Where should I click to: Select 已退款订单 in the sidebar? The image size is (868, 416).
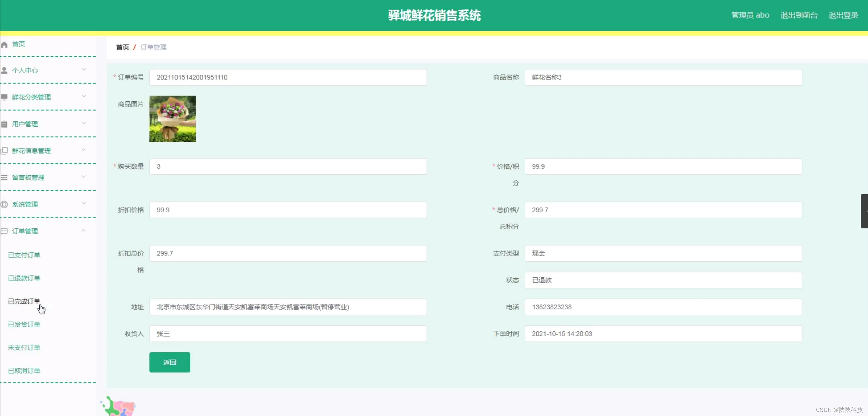[24, 278]
